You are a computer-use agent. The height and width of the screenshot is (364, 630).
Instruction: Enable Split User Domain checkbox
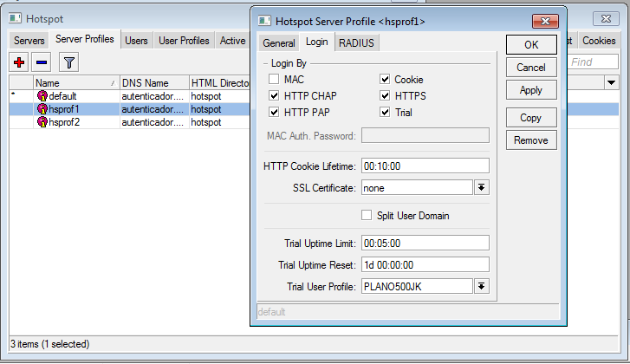[x=367, y=215]
